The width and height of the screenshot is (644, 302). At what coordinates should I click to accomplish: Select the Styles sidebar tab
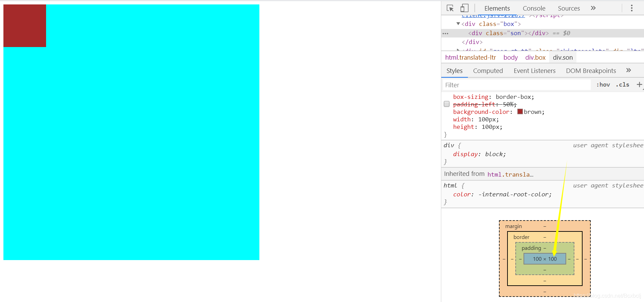pos(455,71)
